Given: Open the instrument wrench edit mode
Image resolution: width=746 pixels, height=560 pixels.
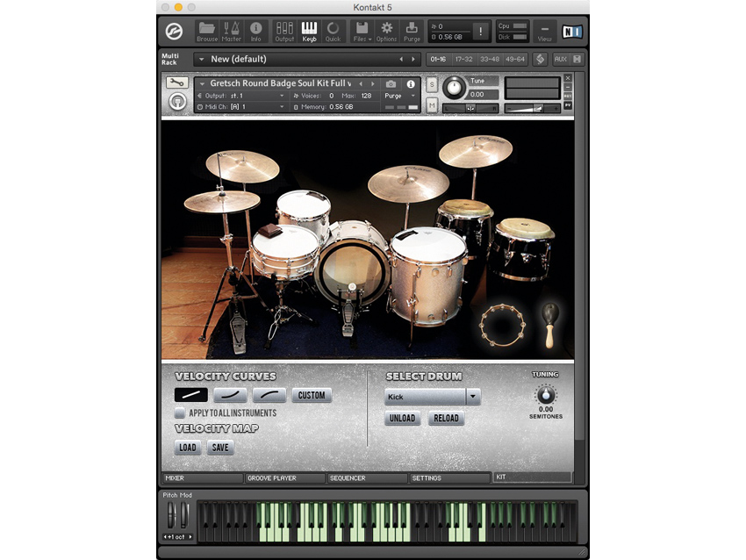Looking at the screenshot, I should point(177,83).
